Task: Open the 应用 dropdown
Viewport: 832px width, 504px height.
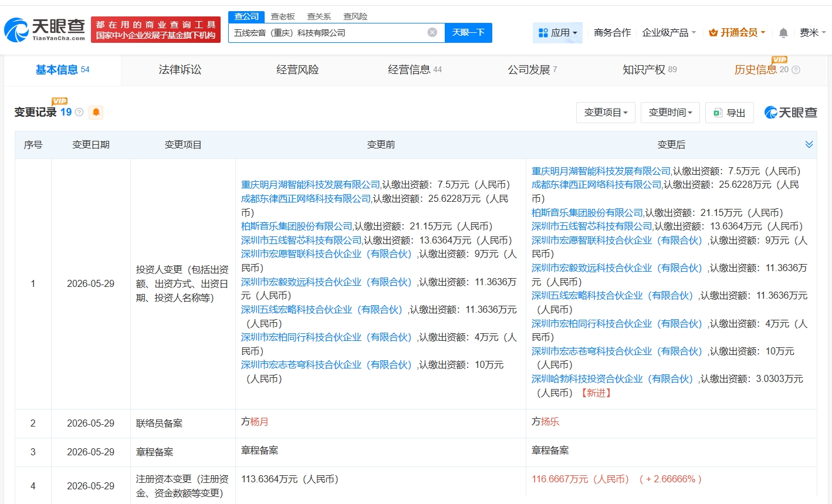Action: pos(557,33)
